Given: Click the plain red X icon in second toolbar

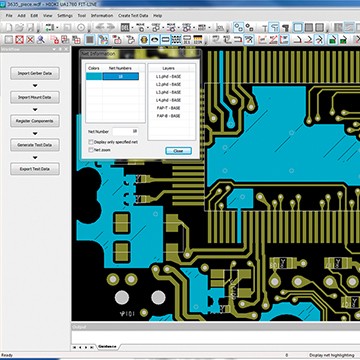Looking at the screenshot, I should [x=30, y=40].
